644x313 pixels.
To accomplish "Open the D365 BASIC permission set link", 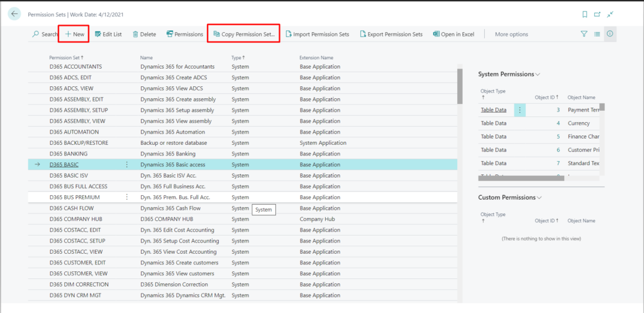I will click(x=64, y=164).
